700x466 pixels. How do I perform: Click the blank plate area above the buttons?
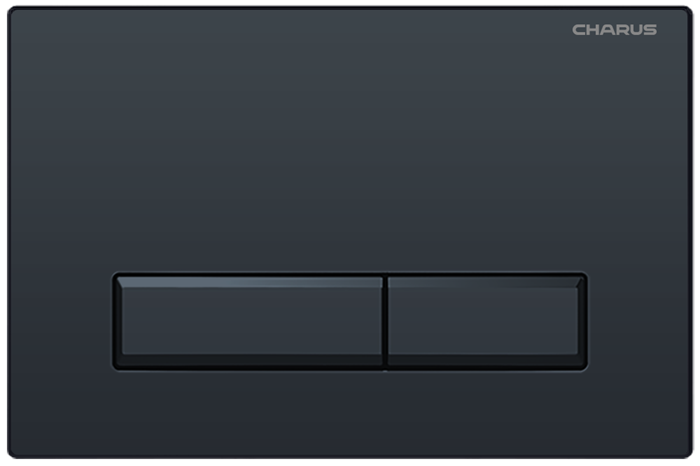click(350, 147)
